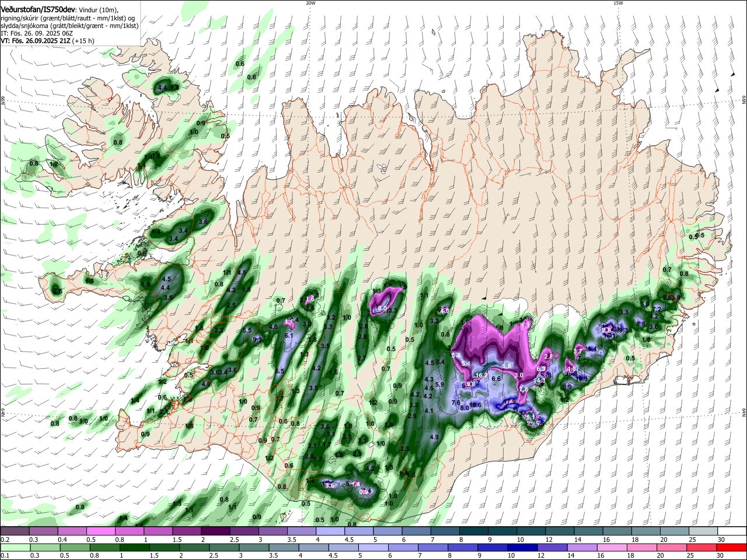
Task: Select upper legend swatch starting at 0.2
Action: coord(15,531)
